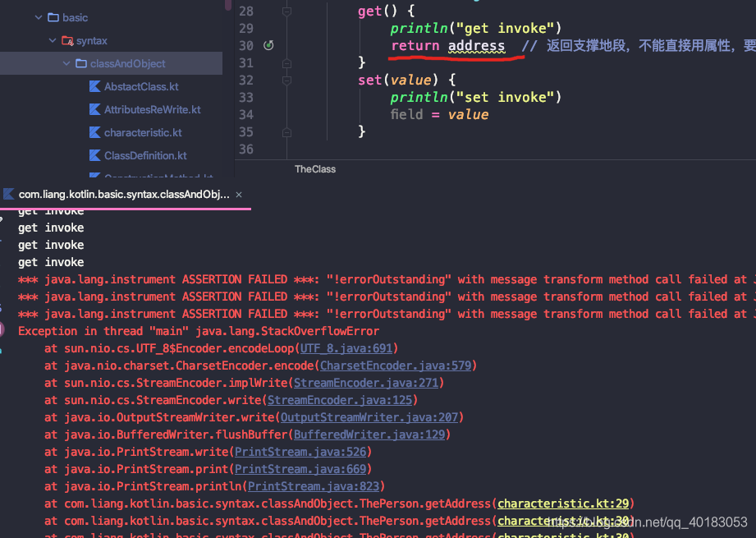The image size is (756, 538).
Task: Click Kotlin icon beside characteristic.kt
Action: tap(95, 133)
